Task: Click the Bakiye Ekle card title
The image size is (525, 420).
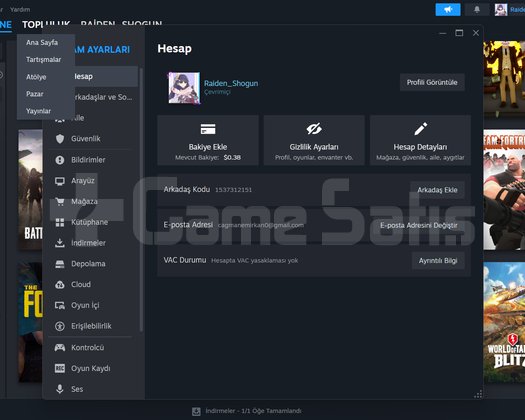Action: [x=208, y=147]
